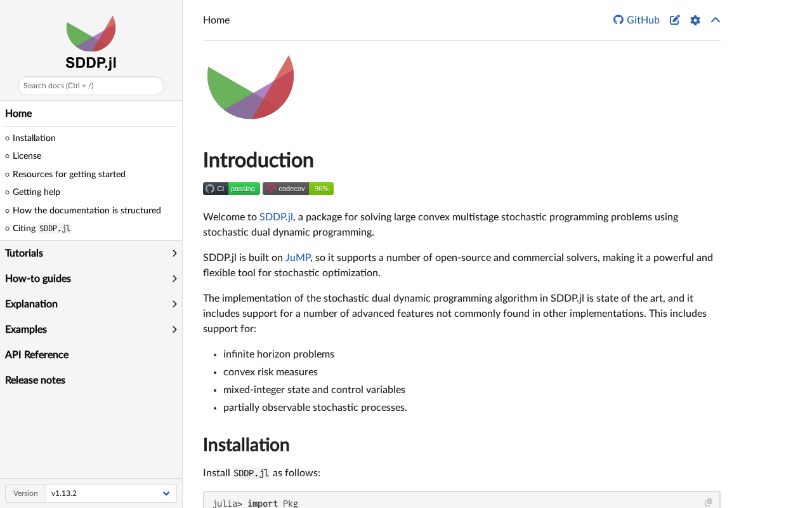Open the version v1.13.2 dropdown
The height and width of the screenshot is (508, 812).
[x=111, y=493]
